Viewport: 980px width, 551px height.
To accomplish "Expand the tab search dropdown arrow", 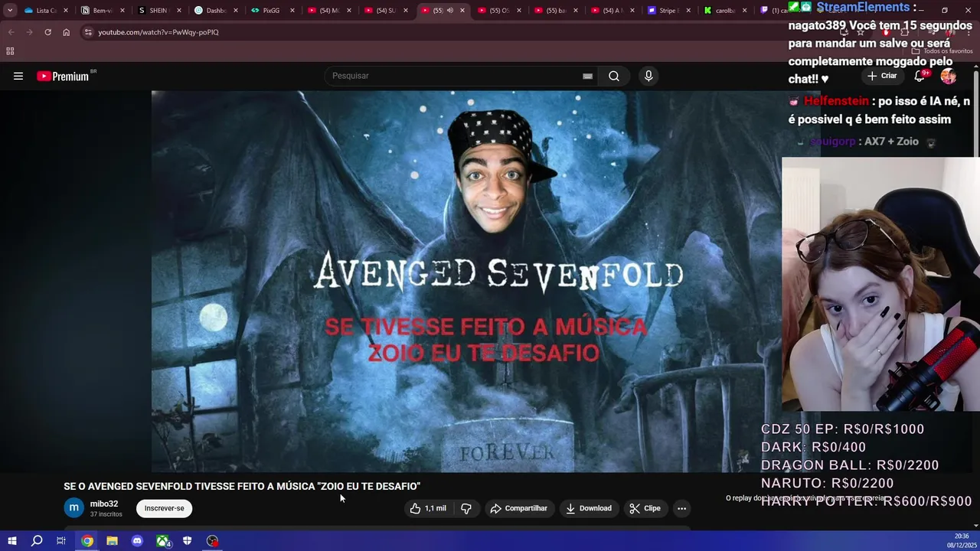I will coord(10,11).
